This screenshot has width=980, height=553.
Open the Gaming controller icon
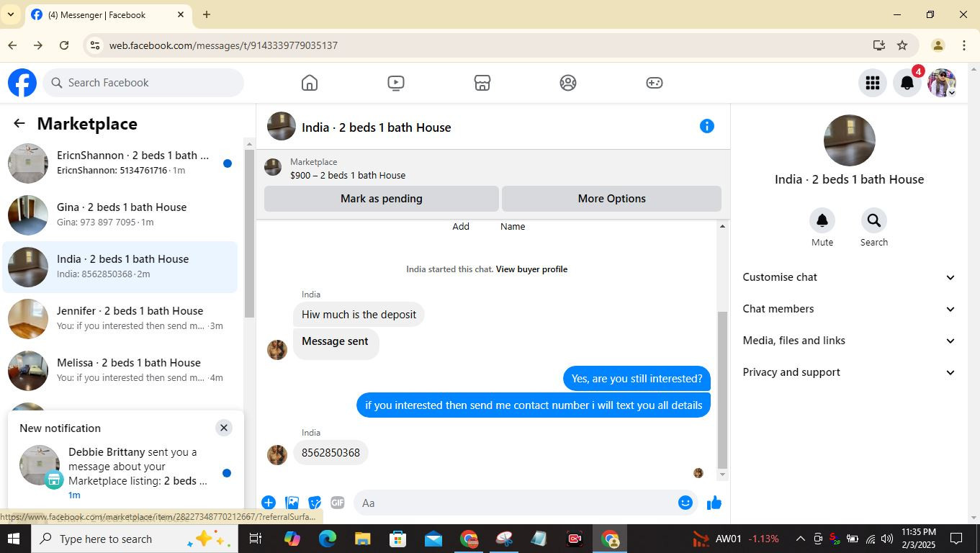655,83
